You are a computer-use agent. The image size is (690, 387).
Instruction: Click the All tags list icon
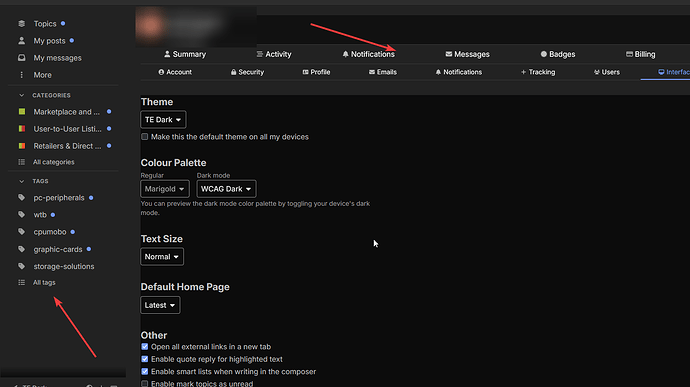tap(22, 283)
